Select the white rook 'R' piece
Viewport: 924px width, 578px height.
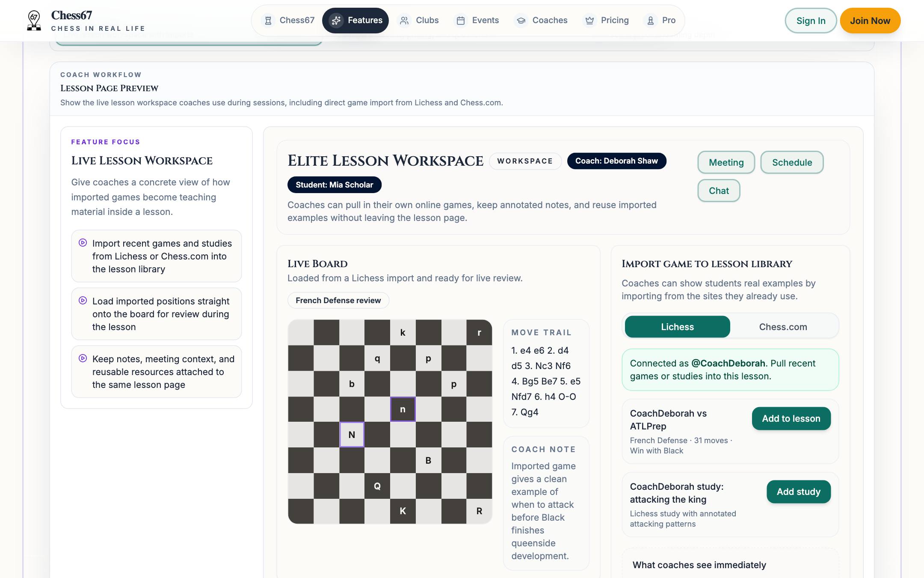479,511
